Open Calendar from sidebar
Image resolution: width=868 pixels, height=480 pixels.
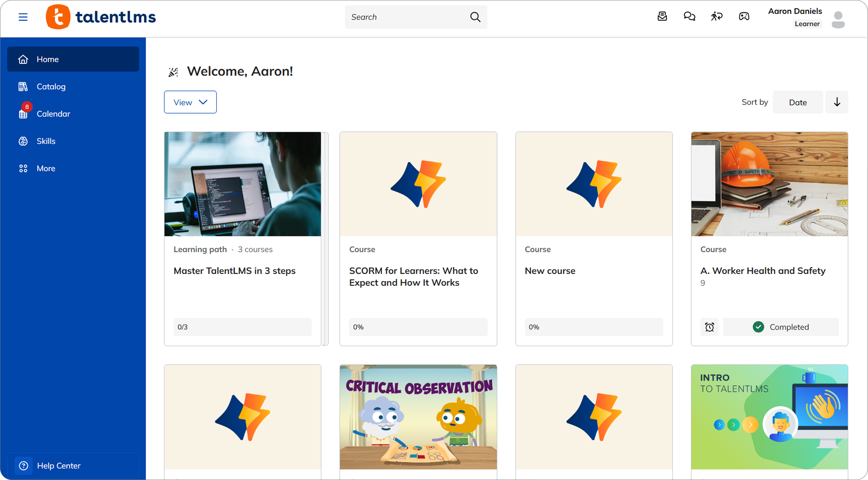click(x=73, y=114)
